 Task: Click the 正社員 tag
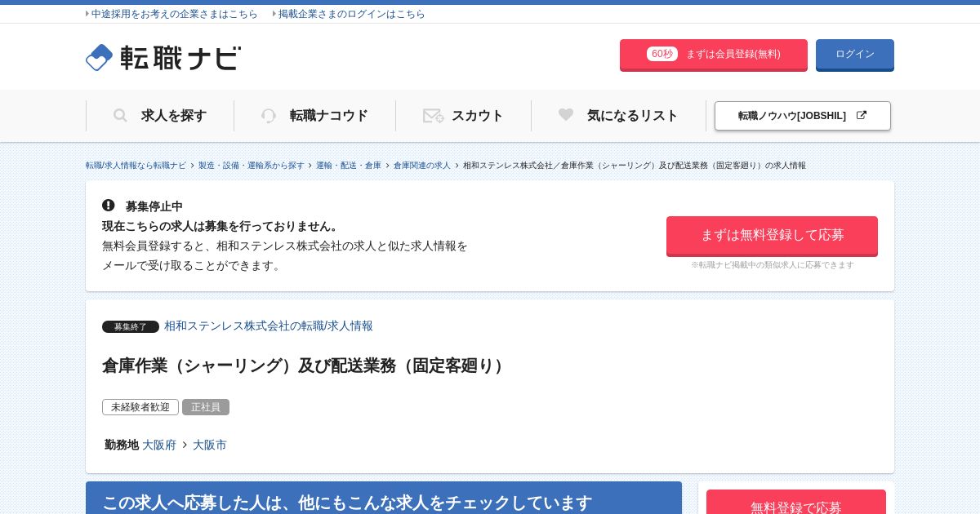coord(206,407)
